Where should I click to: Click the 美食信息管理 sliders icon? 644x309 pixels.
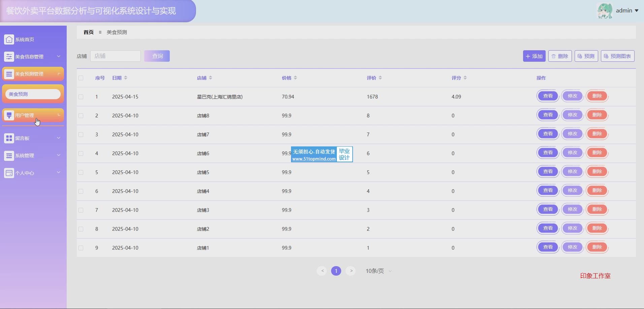[x=9, y=57]
